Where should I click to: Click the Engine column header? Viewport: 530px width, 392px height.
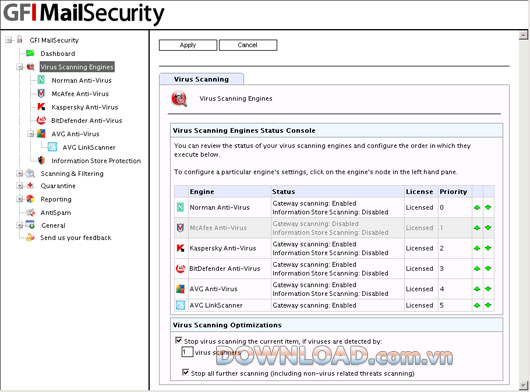point(230,192)
